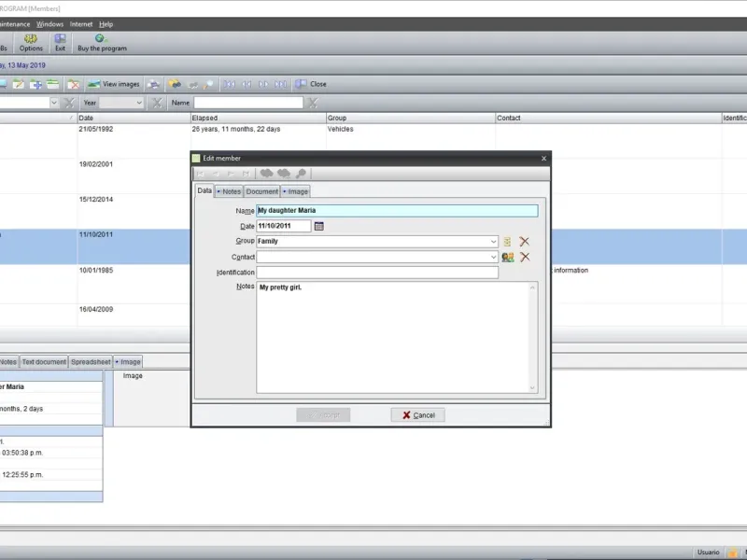Screen dimensions: 747x560
Task: Open Image tab in lower panel
Action: click(128, 362)
